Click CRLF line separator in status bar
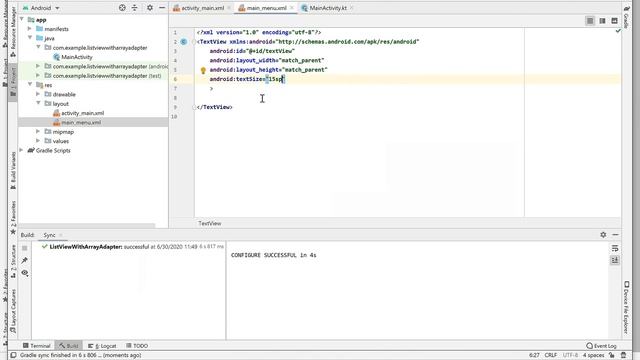 (x=551, y=355)
